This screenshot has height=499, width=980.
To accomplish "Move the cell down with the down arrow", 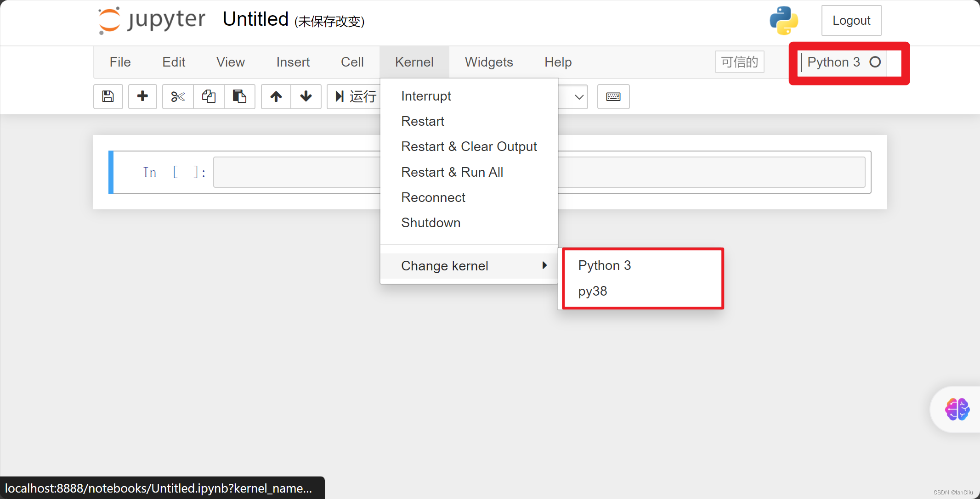I will coord(306,96).
